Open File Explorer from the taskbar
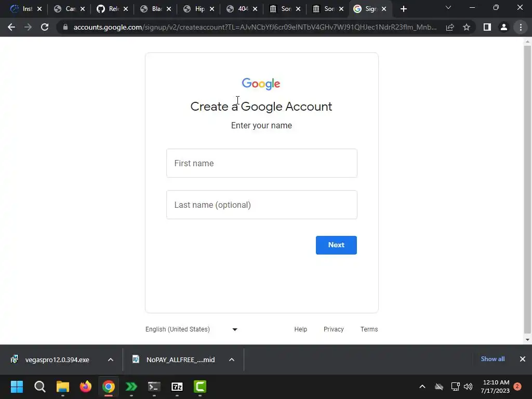532x399 pixels. click(63, 387)
